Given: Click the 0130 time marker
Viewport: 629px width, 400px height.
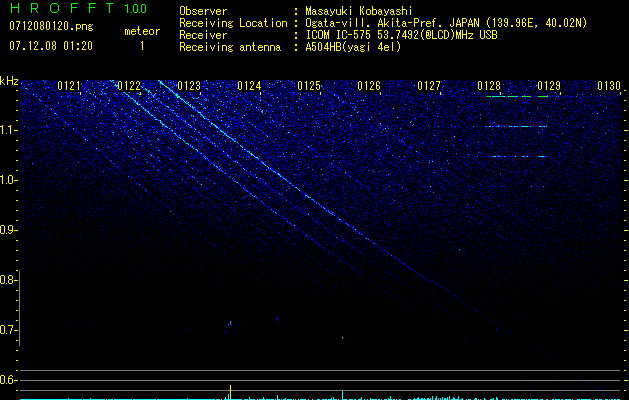Looking at the screenshot, I should [609, 86].
